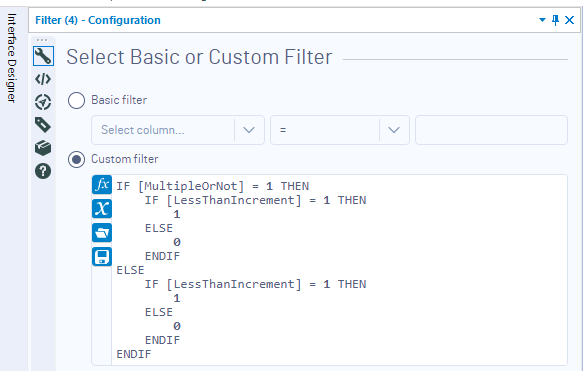The height and width of the screenshot is (371, 583).
Task: Click the basic filter value field
Action: click(x=491, y=130)
